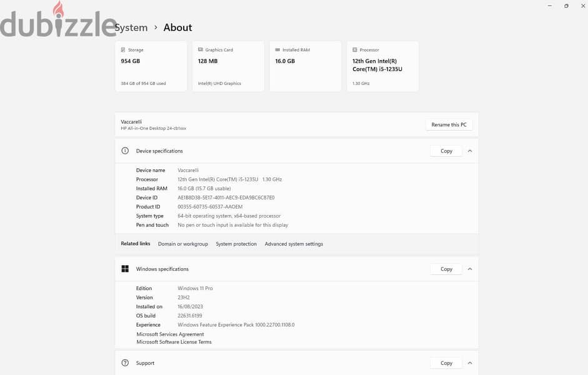The width and height of the screenshot is (588, 375).
Task: Click the Processor card icon
Action: 355,49
